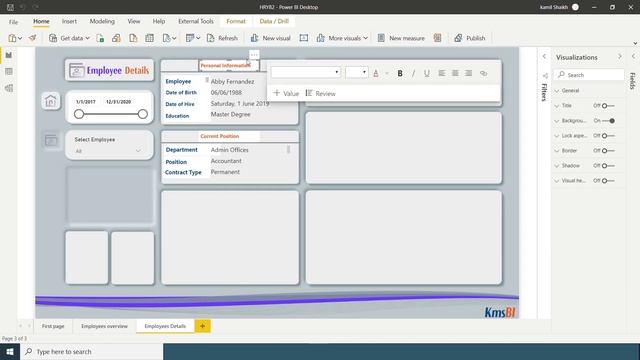
Task: Open the Data / Drill tab
Action: point(274,21)
